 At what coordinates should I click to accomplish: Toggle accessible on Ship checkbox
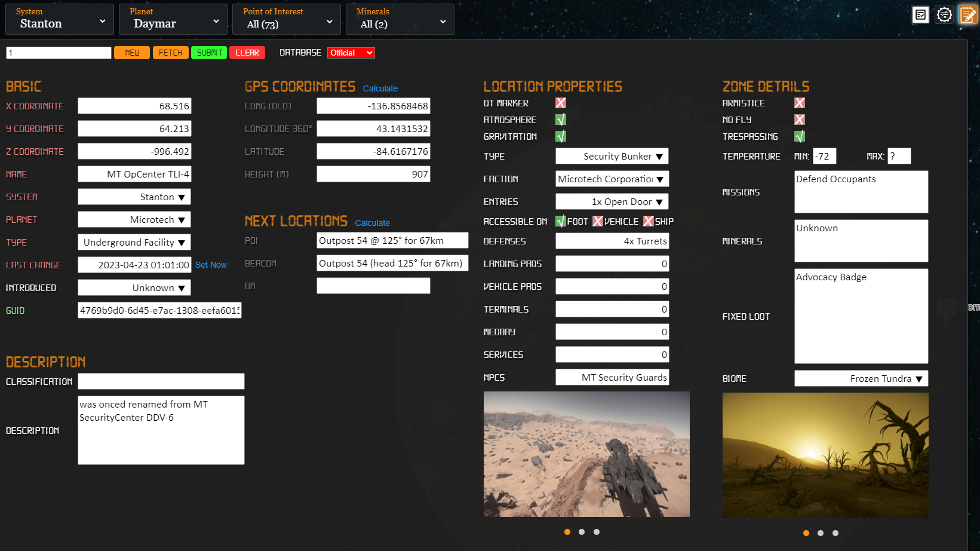coord(649,221)
